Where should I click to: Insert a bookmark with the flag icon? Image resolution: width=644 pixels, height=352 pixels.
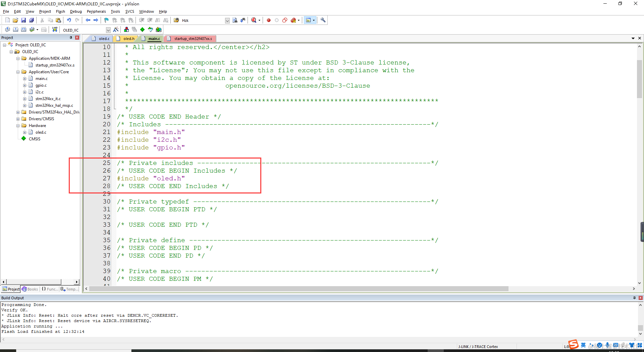(x=107, y=20)
